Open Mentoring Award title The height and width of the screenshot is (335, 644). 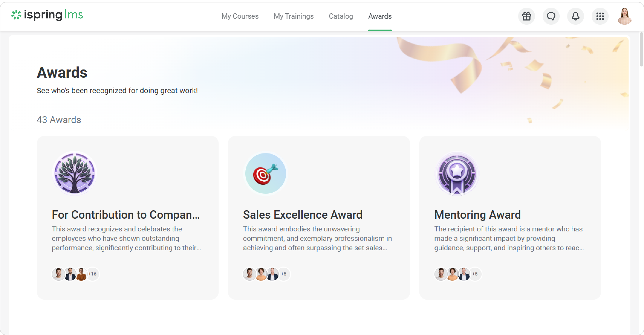[x=477, y=215]
